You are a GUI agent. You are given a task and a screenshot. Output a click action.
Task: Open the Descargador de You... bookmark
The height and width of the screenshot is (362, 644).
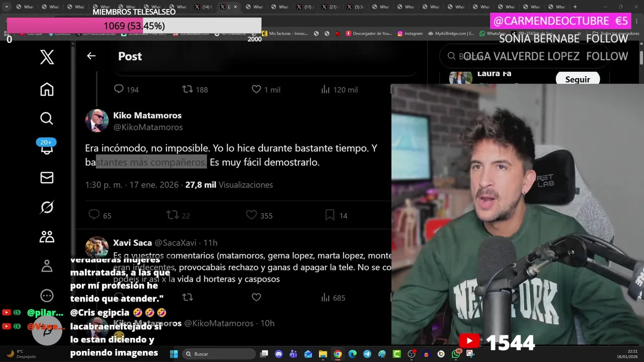[x=369, y=34]
